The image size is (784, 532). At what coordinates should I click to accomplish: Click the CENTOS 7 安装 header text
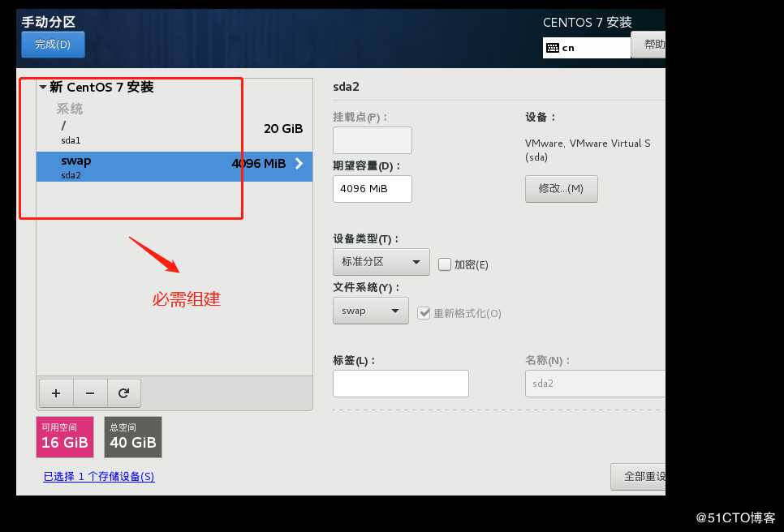[x=588, y=23]
